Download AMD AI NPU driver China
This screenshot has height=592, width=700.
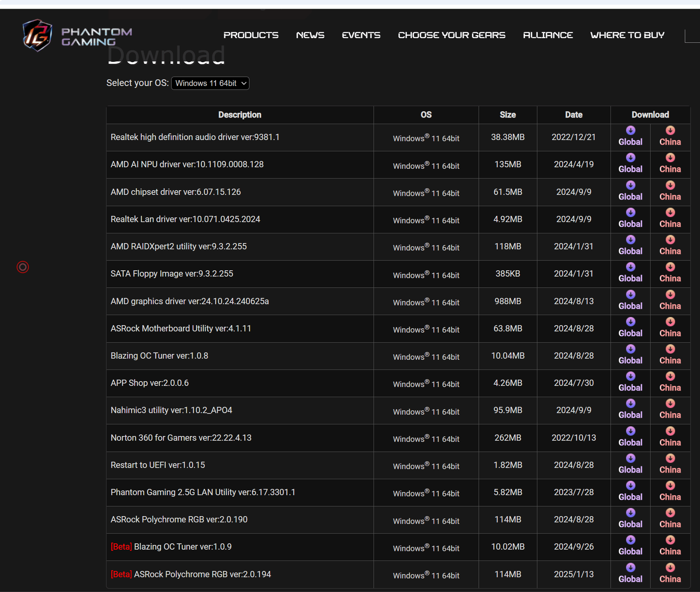tap(670, 164)
